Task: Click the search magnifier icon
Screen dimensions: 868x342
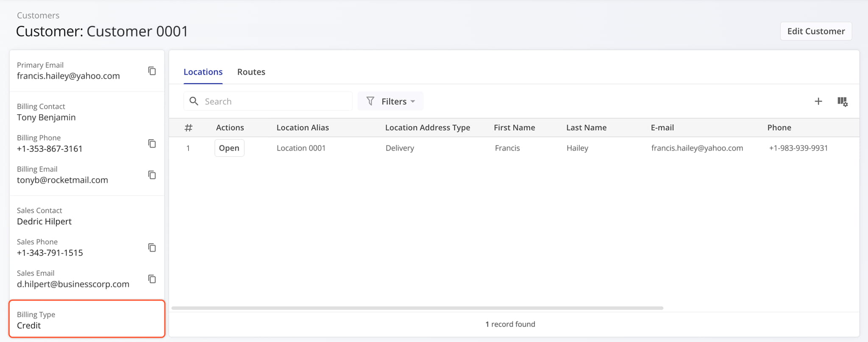Action: (194, 101)
